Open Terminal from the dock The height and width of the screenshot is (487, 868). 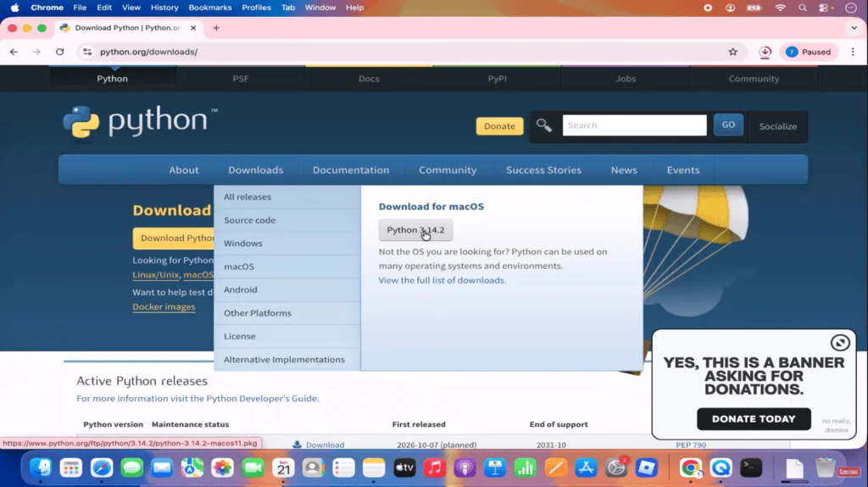(x=751, y=467)
